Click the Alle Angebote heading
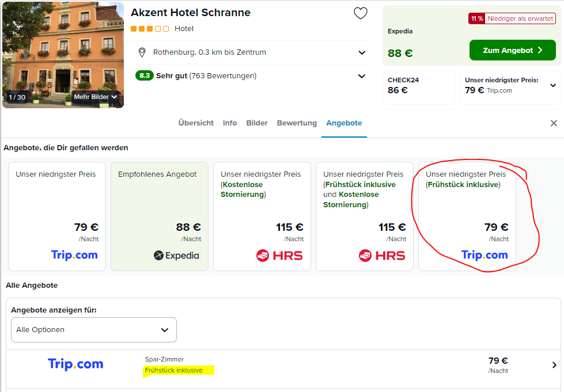The height and width of the screenshot is (392, 564). pyautogui.click(x=32, y=286)
